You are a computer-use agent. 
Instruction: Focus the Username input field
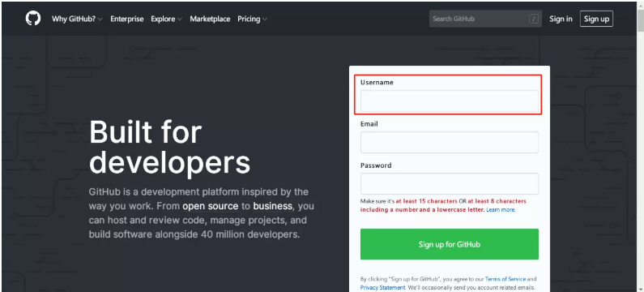(x=450, y=101)
